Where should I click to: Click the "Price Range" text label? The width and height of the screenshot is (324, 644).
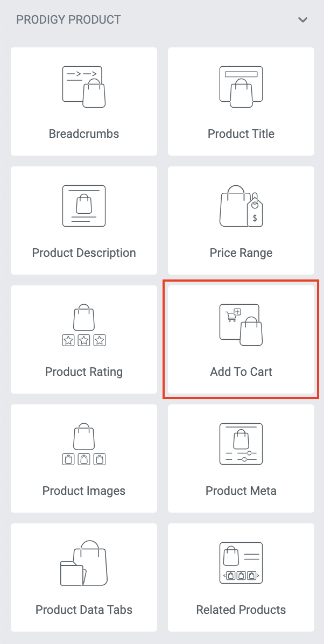coord(241,253)
